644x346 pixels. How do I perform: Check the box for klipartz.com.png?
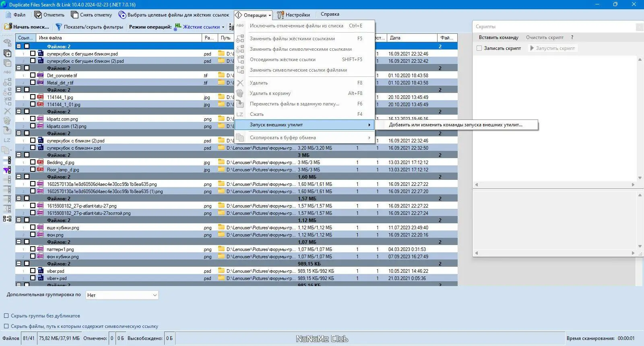(33, 119)
